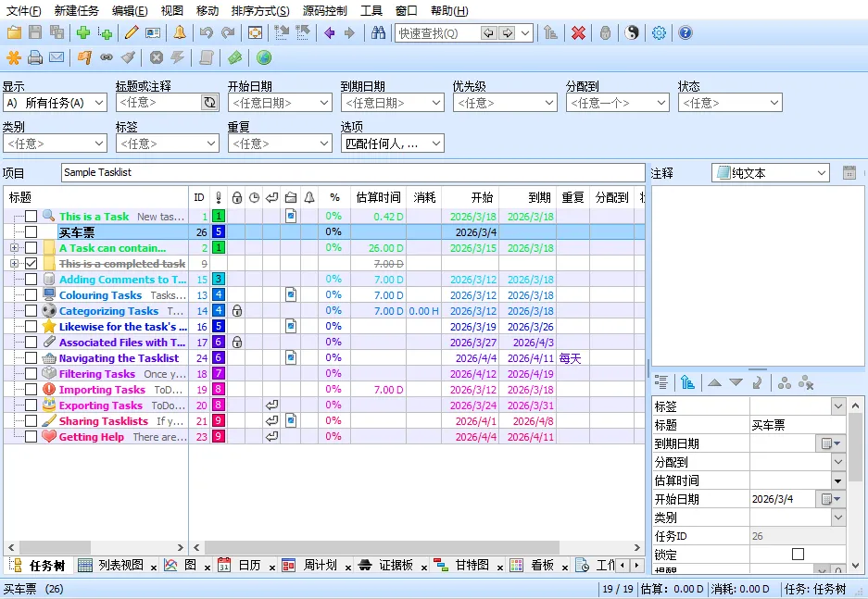Click the green money toolbar icon
The image size is (868, 599).
(234, 57)
